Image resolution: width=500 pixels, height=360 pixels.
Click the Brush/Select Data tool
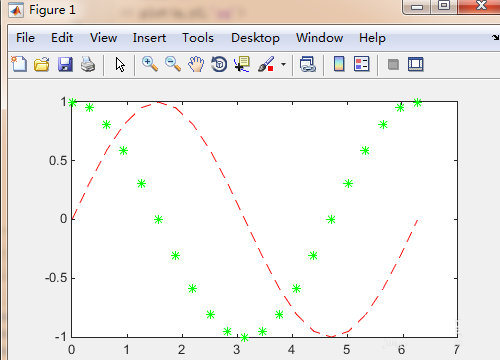click(266, 64)
